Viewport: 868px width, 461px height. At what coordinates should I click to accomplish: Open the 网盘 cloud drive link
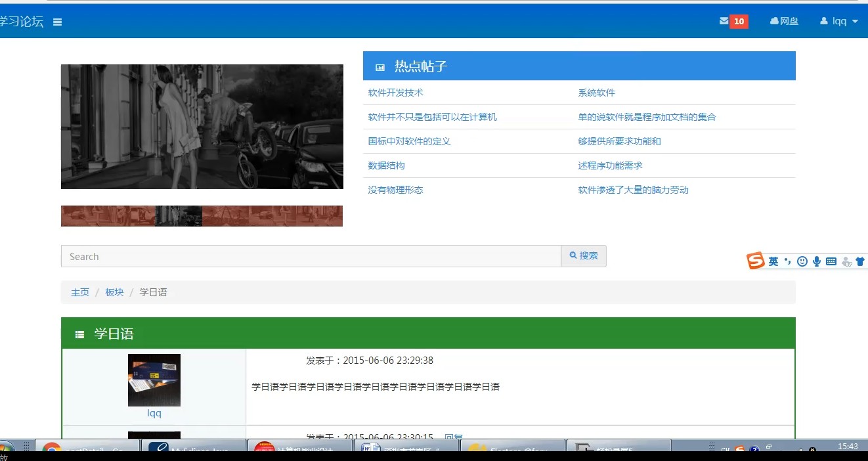click(784, 21)
